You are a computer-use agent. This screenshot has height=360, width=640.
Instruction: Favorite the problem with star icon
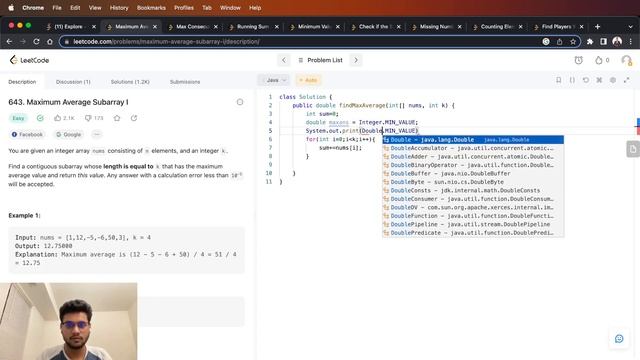[117, 118]
